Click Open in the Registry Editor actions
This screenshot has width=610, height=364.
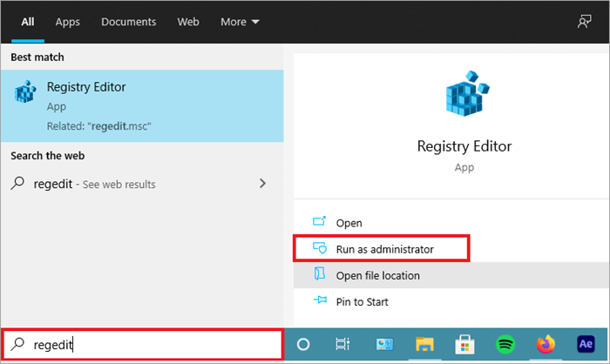(x=451, y=223)
